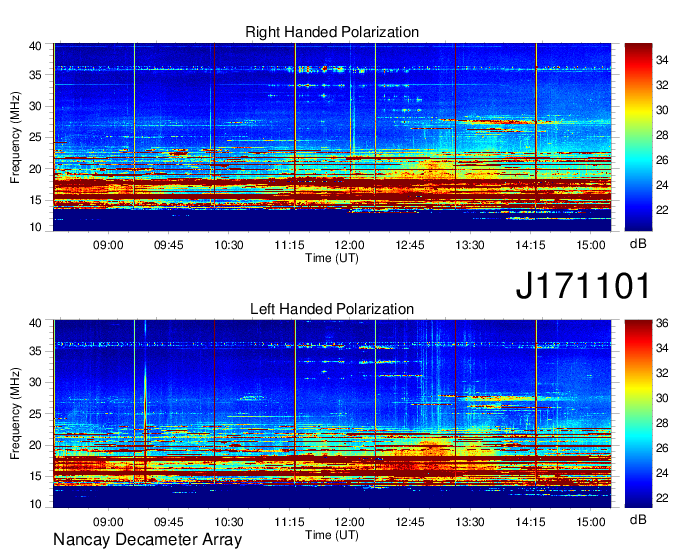Click the "14:15" time tick of the Left Handed plot
The width and height of the screenshot is (680, 552).
tap(530, 522)
